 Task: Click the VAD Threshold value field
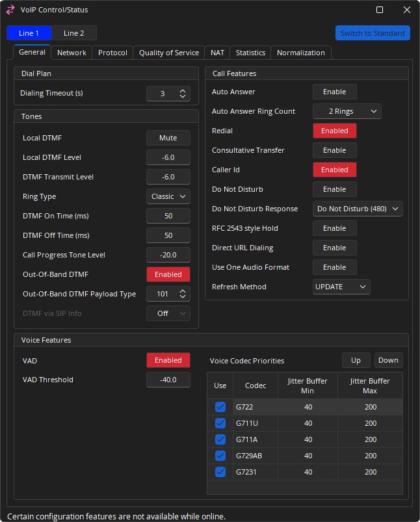click(x=168, y=380)
